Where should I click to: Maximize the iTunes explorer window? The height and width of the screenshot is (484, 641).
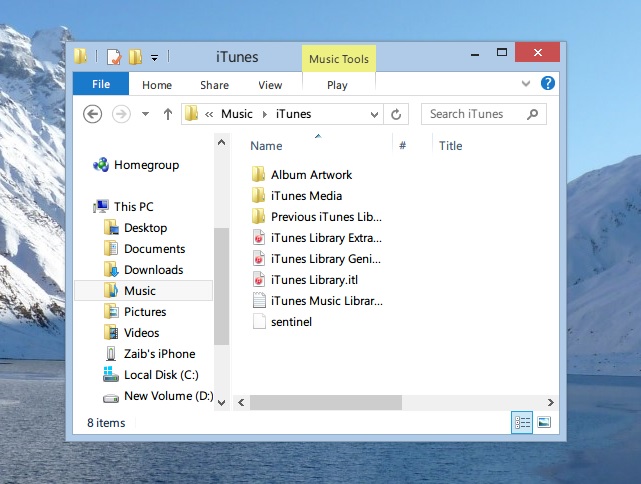tap(502, 52)
